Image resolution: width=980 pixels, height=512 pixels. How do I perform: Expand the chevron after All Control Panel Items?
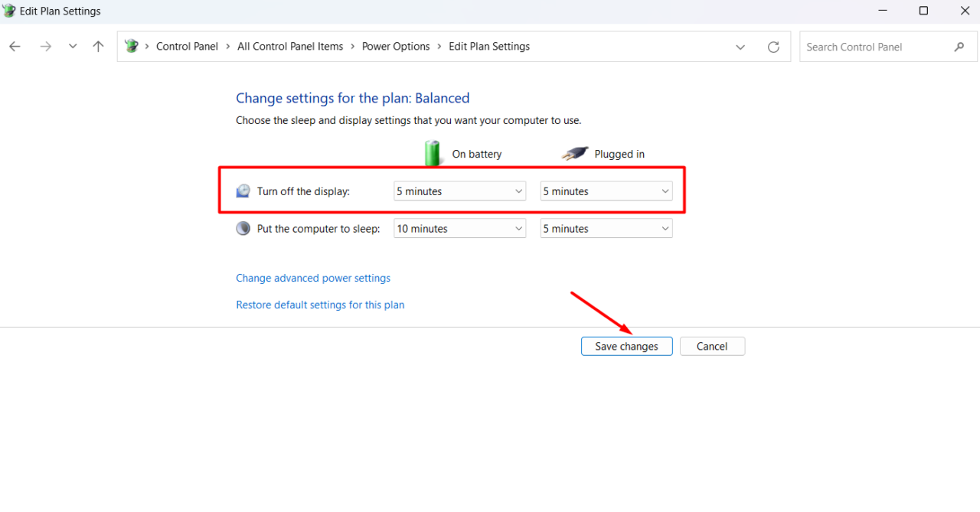(x=352, y=47)
